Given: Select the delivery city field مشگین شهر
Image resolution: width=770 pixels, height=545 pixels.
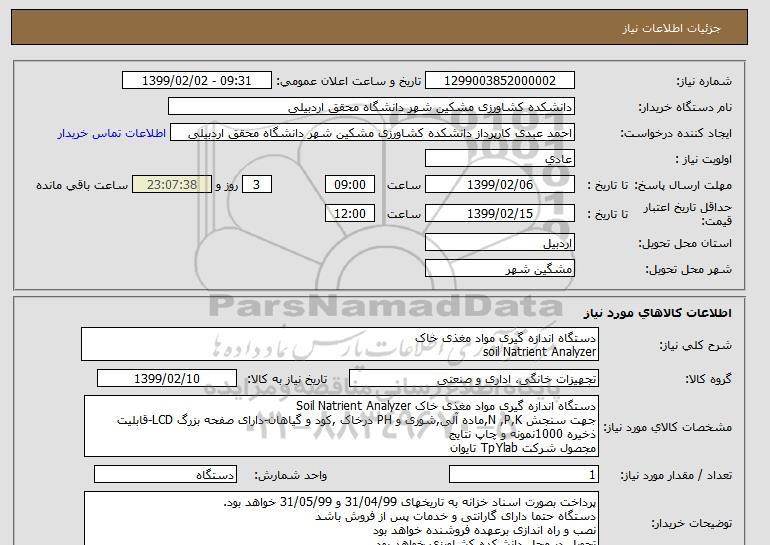Looking at the screenshot, I should tap(500, 269).
